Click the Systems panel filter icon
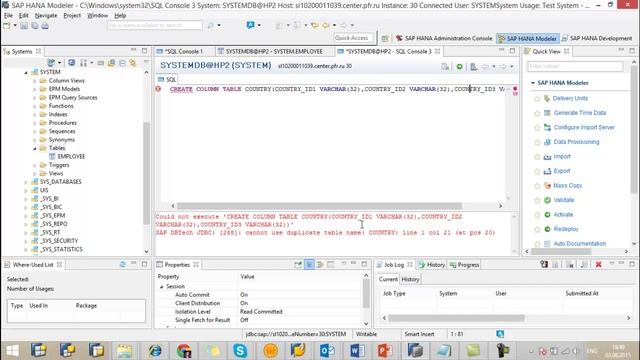Viewport: 640px width, 360px height. [x=132, y=63]
